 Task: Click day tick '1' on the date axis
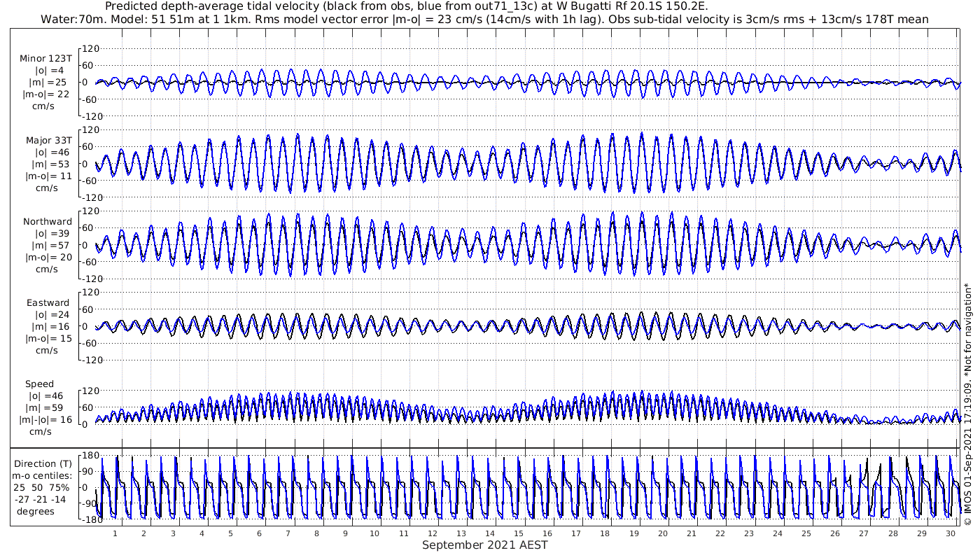pyautogui.click(x=115, y=533)
